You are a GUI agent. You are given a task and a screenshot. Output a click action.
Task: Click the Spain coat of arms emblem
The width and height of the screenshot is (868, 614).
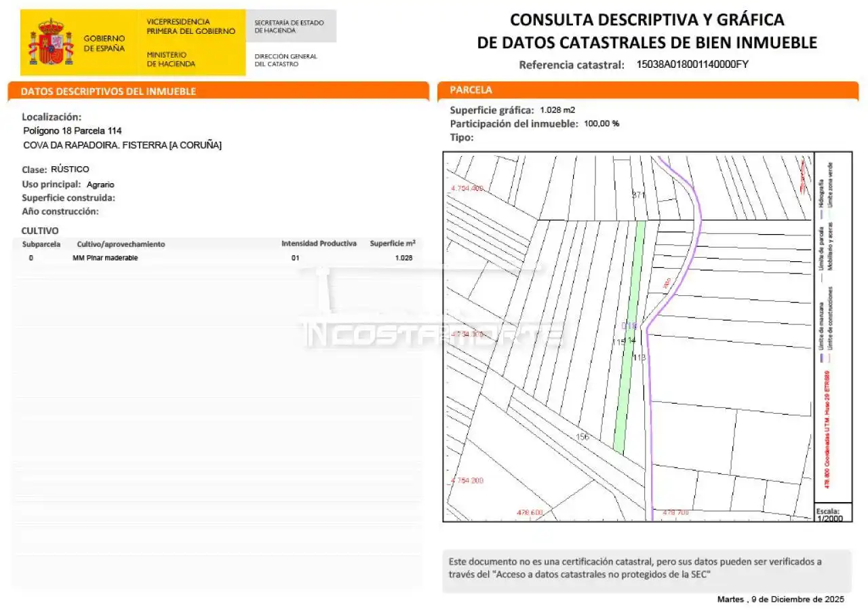click(x=50, y=42)
